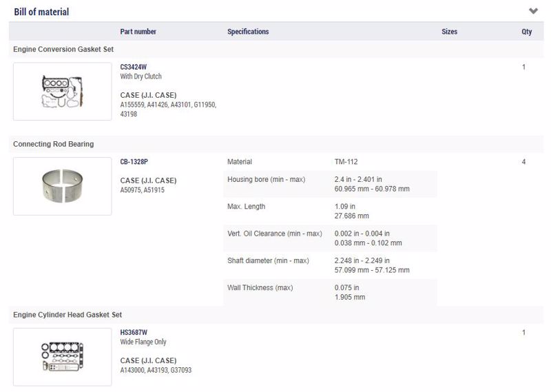551x392 pixels.
Task: Open part number CS3424W
Action: coord(133,67)
